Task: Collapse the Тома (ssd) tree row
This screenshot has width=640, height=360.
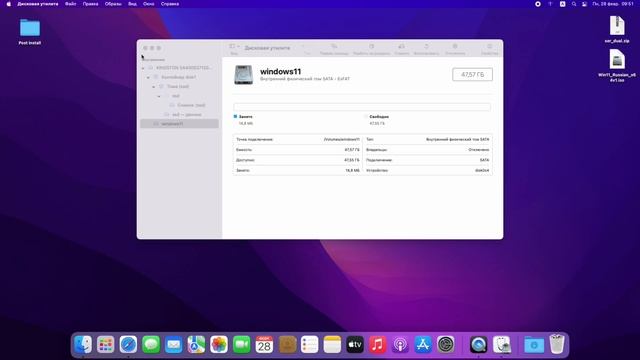Action: [x=154, y=87]
